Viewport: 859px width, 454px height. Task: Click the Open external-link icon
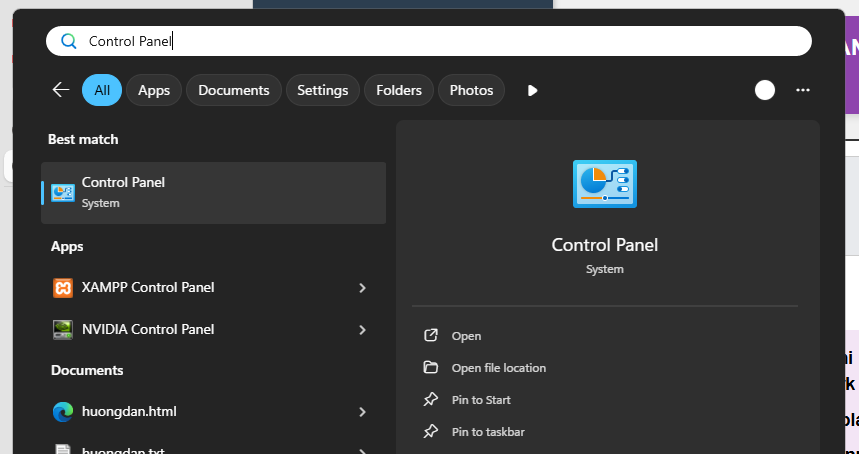pos(431,335)
